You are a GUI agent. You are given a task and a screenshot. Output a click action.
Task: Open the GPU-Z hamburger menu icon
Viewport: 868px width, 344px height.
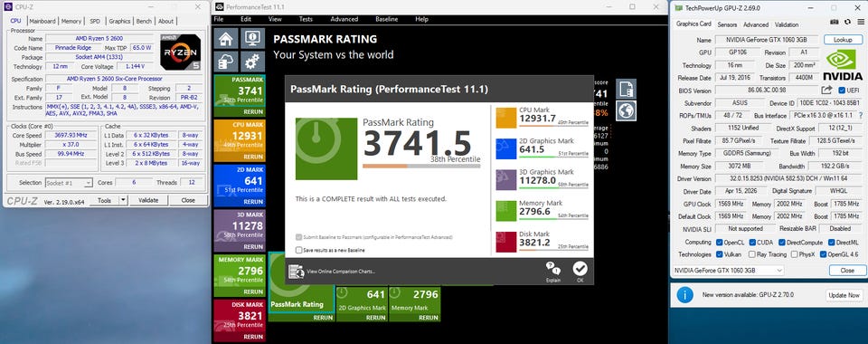point(860,22)
